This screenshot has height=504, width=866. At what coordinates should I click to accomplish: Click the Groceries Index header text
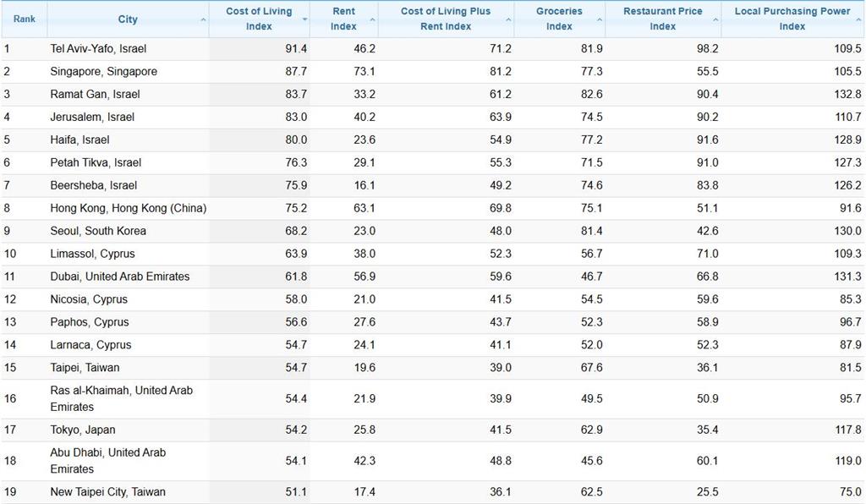pyautogui.click(x=559, y=19)
